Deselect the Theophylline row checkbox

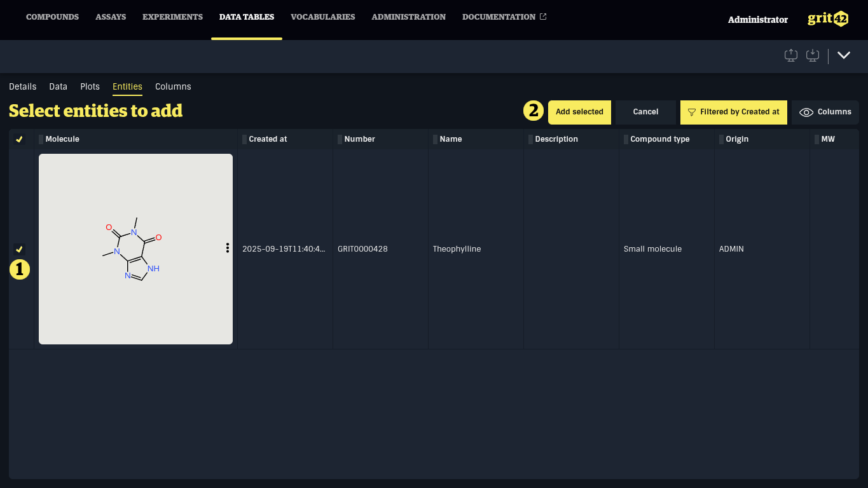[x=20, y=248]
